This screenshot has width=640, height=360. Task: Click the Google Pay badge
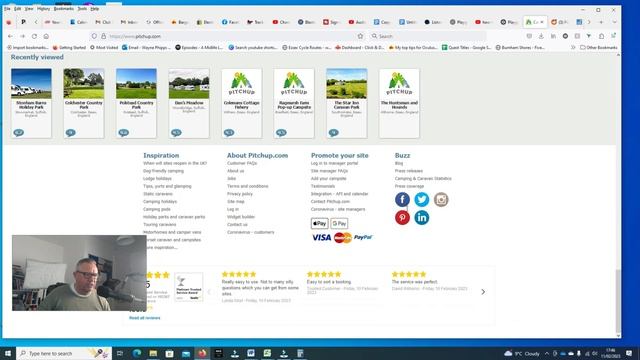[339, 223]
